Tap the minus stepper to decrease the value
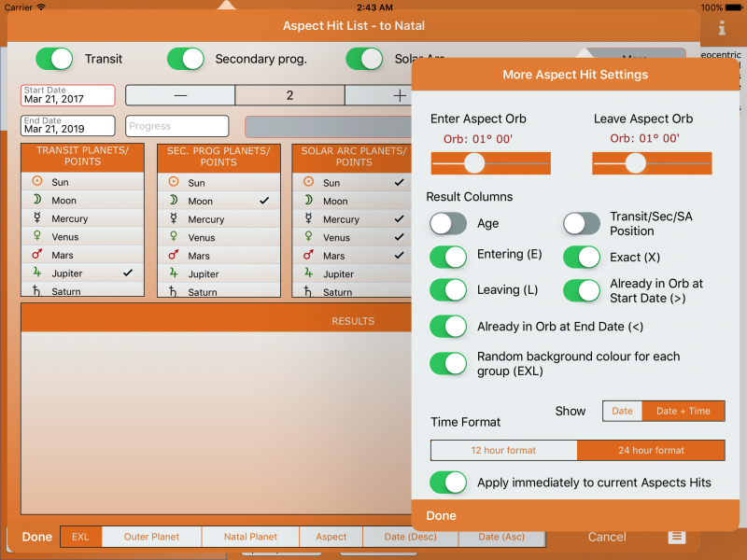 tap(181, 94)
